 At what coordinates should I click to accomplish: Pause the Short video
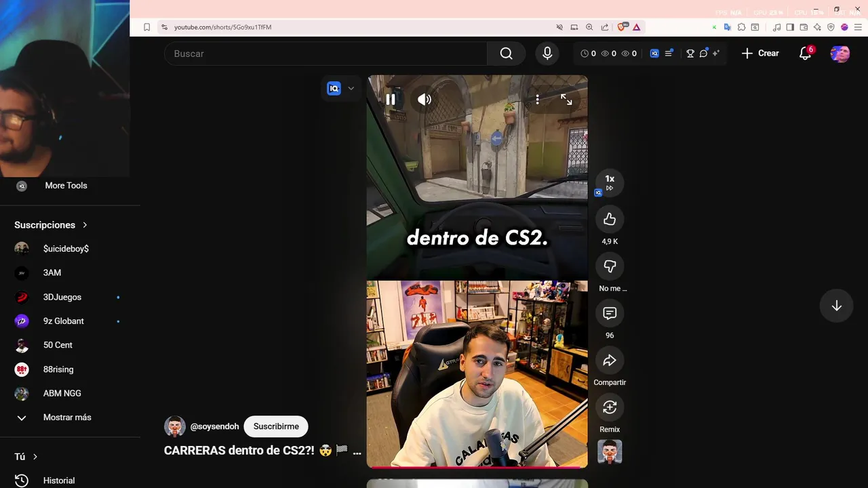pyautogui.click(x=391, y=100)
